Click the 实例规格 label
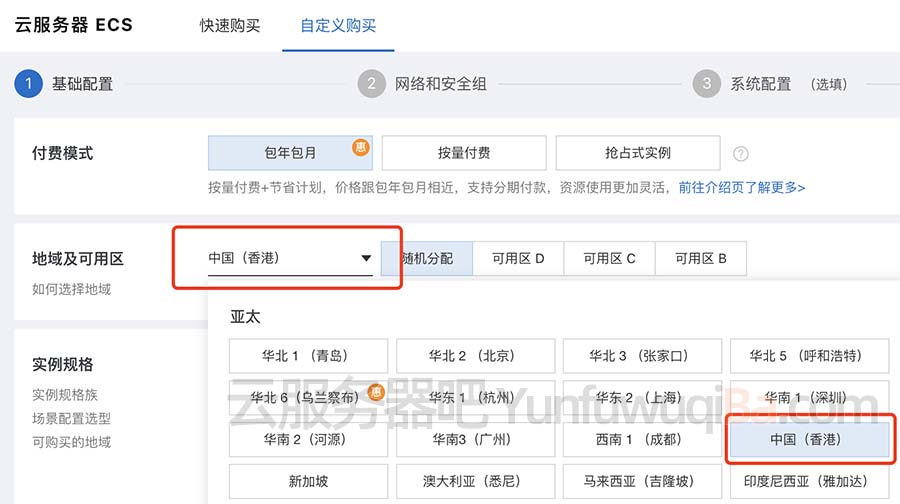900x504 pixels. pos(63,365)
